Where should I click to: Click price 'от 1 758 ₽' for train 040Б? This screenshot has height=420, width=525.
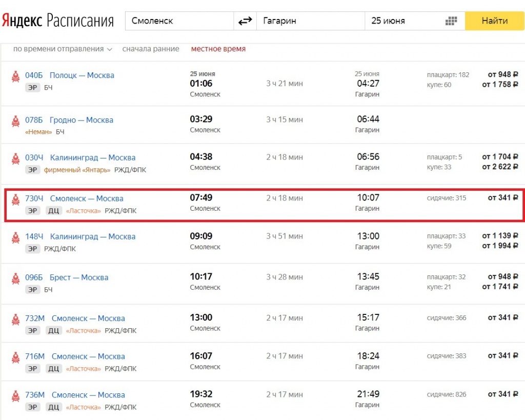click(499, 85)
